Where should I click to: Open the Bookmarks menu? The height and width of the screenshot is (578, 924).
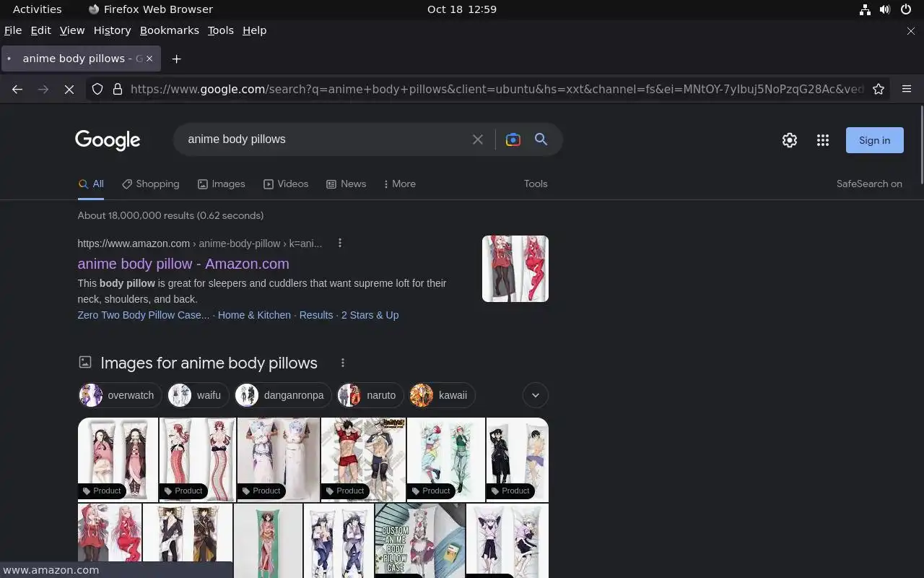click(x=170, y=30)
